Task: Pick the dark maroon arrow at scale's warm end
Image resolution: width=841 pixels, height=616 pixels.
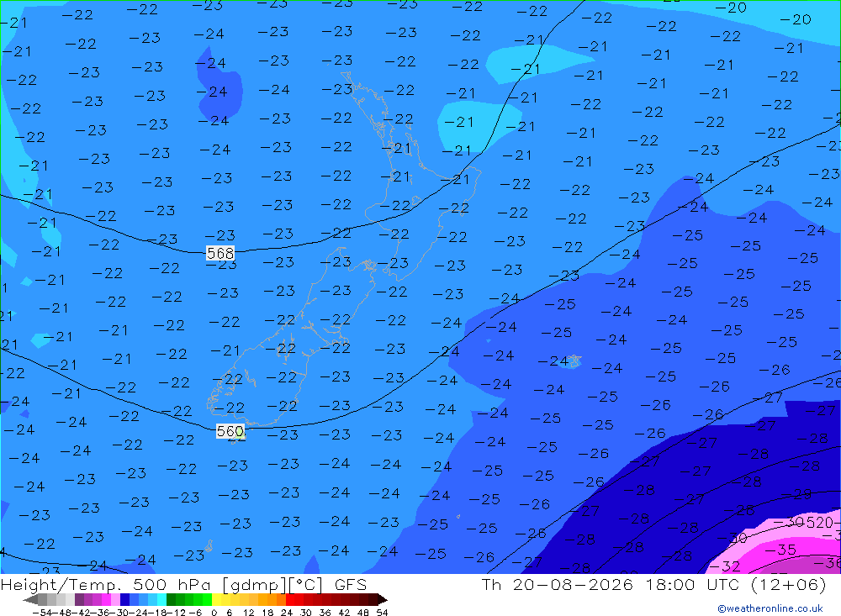Action: click(383, 600)
